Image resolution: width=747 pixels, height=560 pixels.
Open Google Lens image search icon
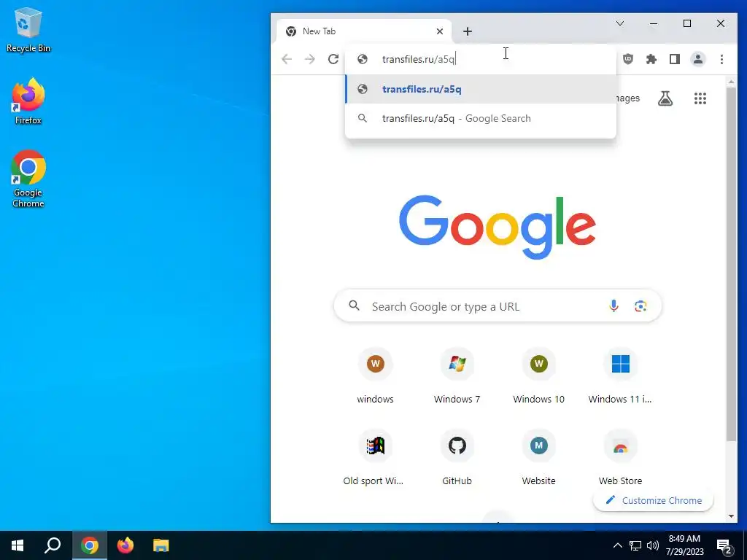point(640,306)
